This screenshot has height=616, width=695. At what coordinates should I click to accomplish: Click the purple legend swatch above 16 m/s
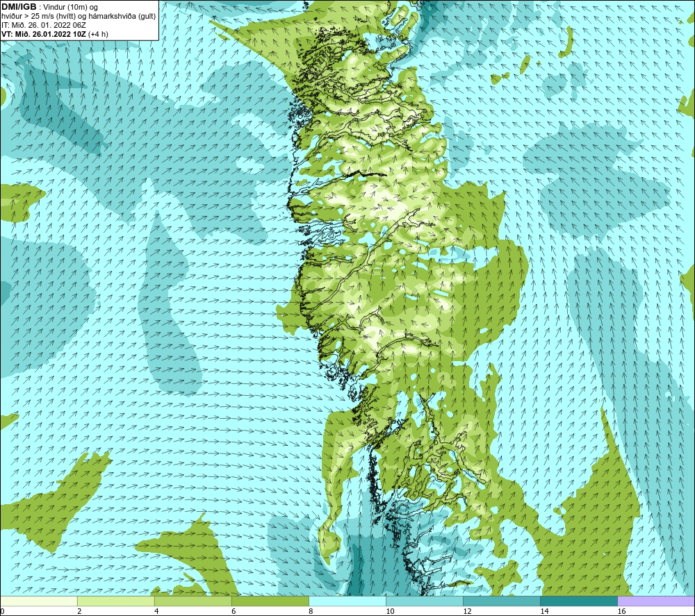click(656, 601)
